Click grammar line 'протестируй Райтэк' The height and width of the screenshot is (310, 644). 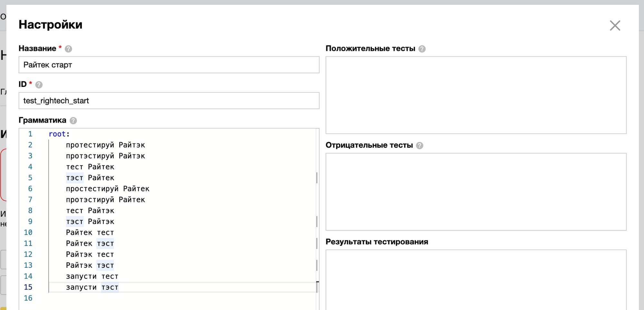tap(105, 145)
